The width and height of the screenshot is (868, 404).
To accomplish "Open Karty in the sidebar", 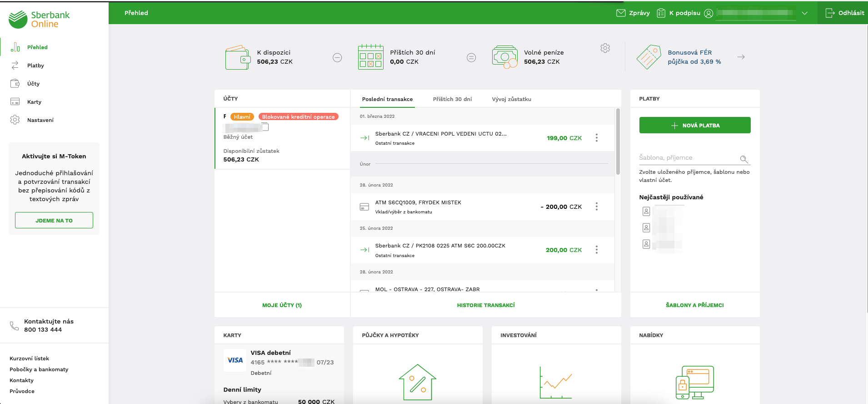I will click(x=34, y=102).
